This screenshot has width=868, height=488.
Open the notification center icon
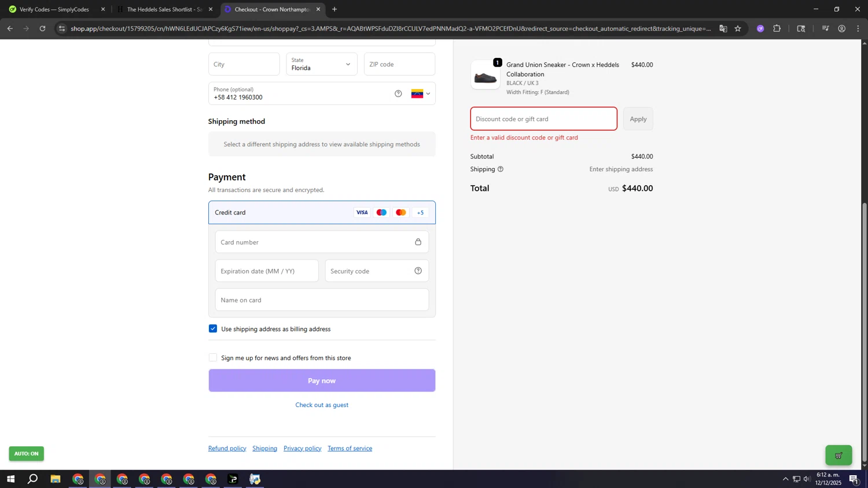854,479
